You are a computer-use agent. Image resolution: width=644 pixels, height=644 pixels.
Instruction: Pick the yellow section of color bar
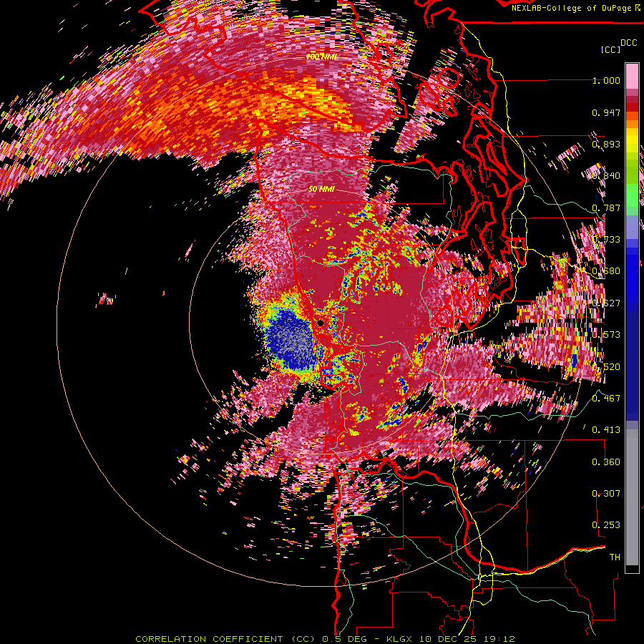pos(632,140)
